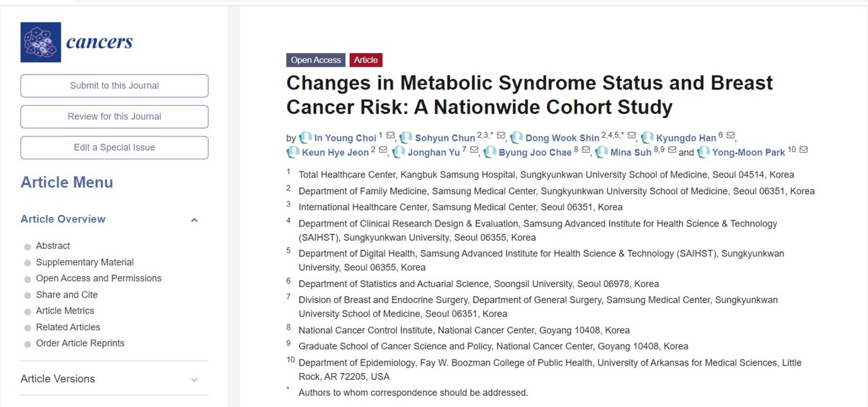Open the Abstract menu item
The image size is (868, 407).
(x=53, y=246)
